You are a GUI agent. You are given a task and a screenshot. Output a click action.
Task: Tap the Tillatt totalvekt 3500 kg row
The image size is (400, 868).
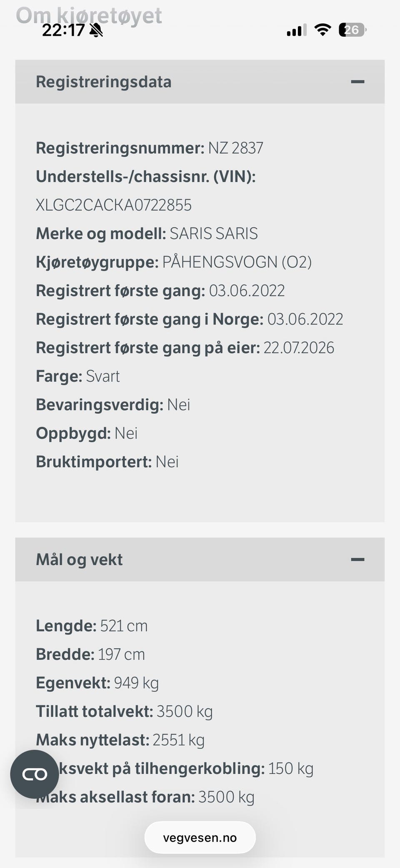coord(124,711)
